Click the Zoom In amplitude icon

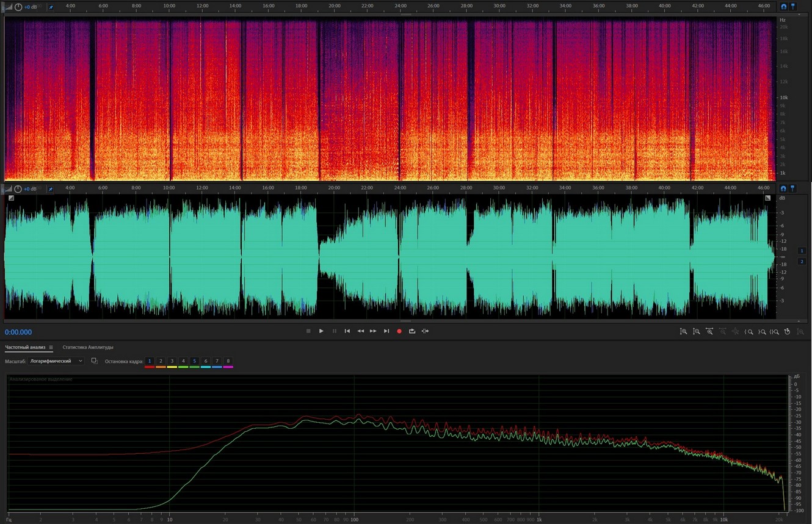tap(683, 332)
